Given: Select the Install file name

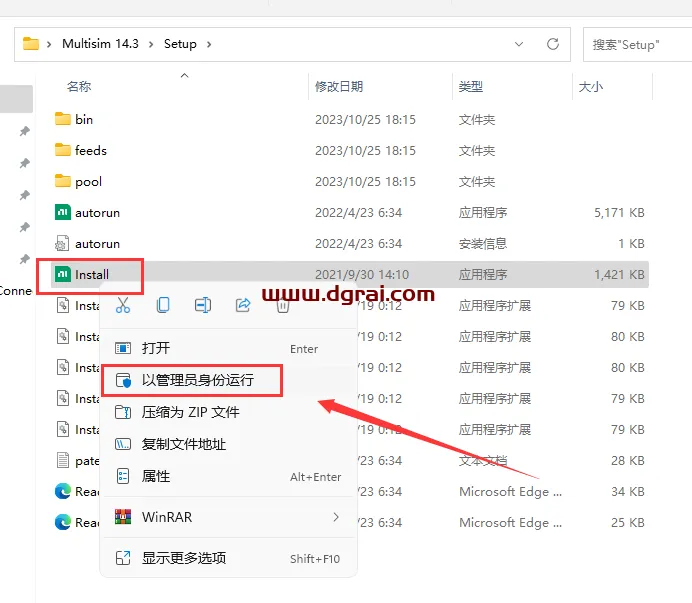Looking at the screenshot, I should [91, 275].
